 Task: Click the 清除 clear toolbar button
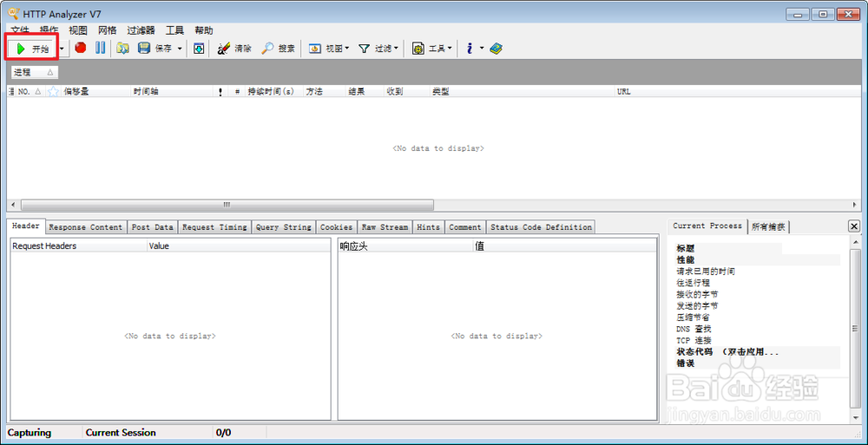click(234, 49)
